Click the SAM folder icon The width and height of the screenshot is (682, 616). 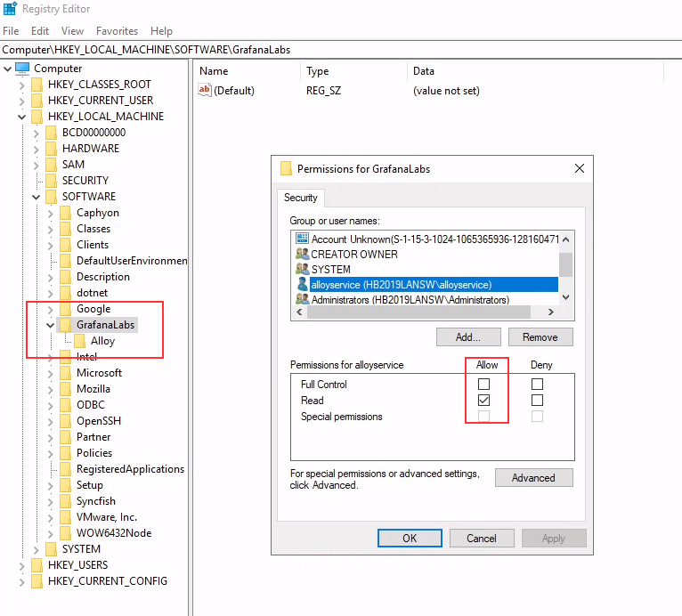pyautogui.click(x=52, y=165)
